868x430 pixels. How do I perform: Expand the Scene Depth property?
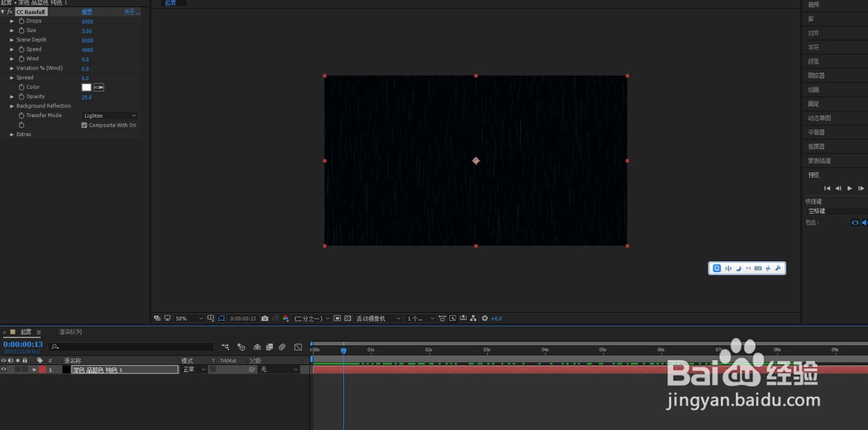click(x=12, y=40)
